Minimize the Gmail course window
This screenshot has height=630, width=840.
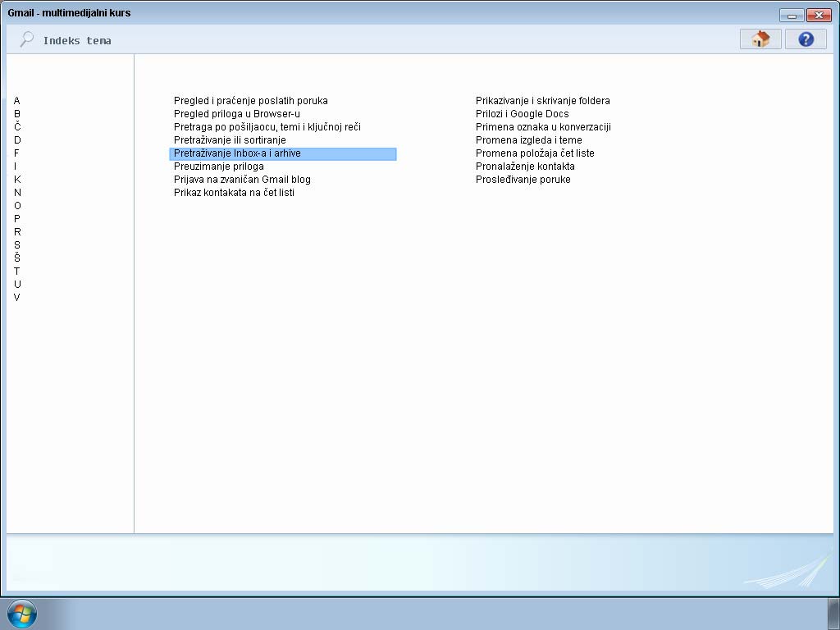click(x=792, y=15)
